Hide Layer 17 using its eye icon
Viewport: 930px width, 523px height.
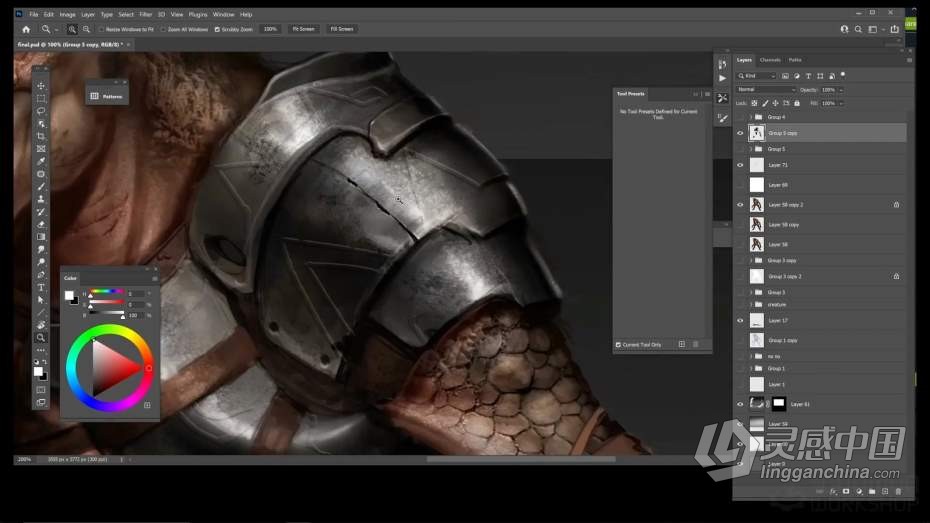click(740, 320)
